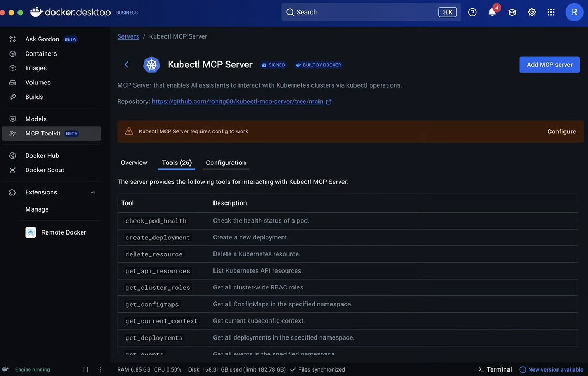Switch to the Overview tab
Viewport: 588px width, 376px height.
[134, 163]
